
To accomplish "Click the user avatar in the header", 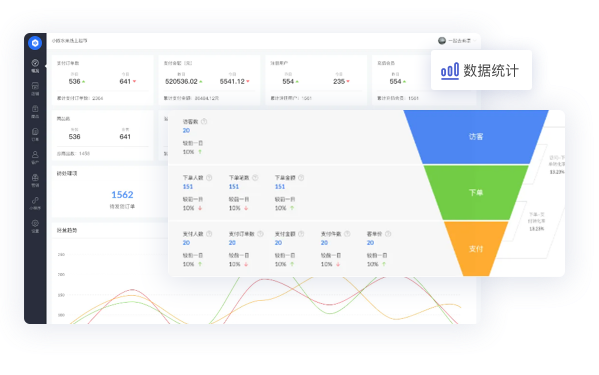I will click(442, 40).
